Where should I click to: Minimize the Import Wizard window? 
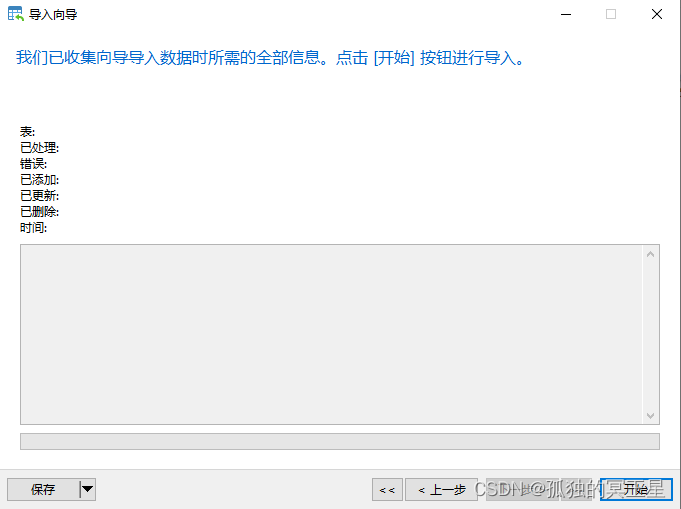(565, 14)
